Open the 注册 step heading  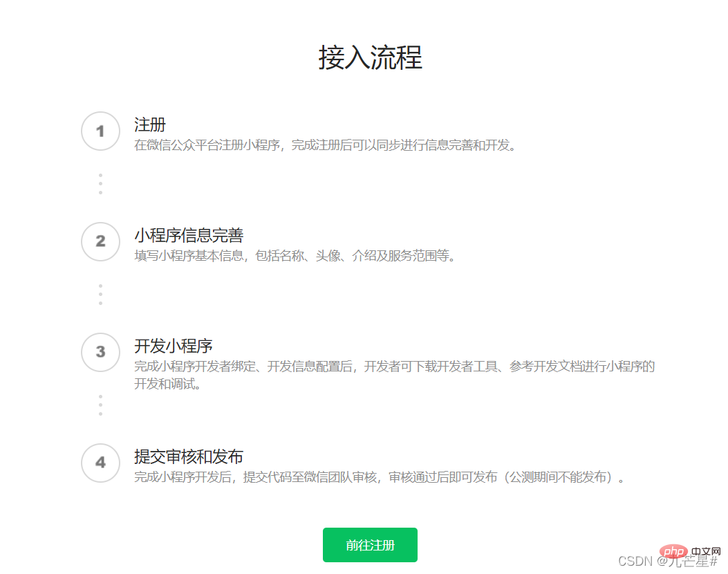click(149, 124)
